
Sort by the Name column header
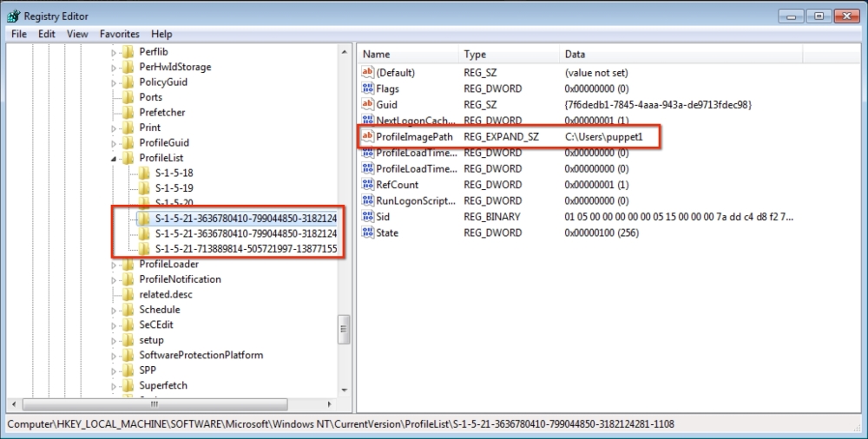377,54
